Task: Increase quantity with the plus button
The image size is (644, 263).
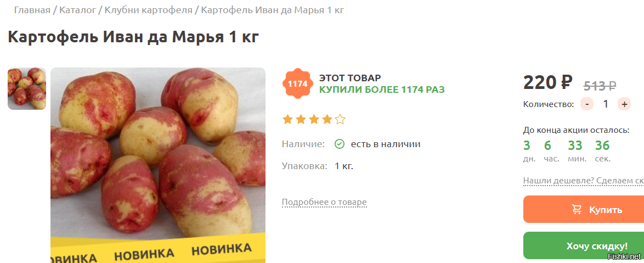Action: click(x=624, y=104)
